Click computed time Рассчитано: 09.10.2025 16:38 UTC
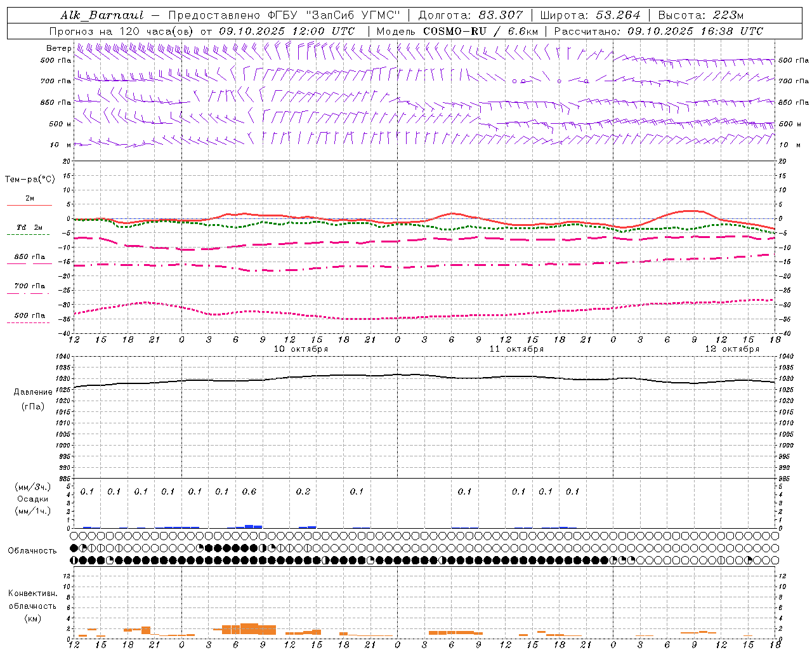This screenshot has height=650, width=812. [x=658, y=31]
